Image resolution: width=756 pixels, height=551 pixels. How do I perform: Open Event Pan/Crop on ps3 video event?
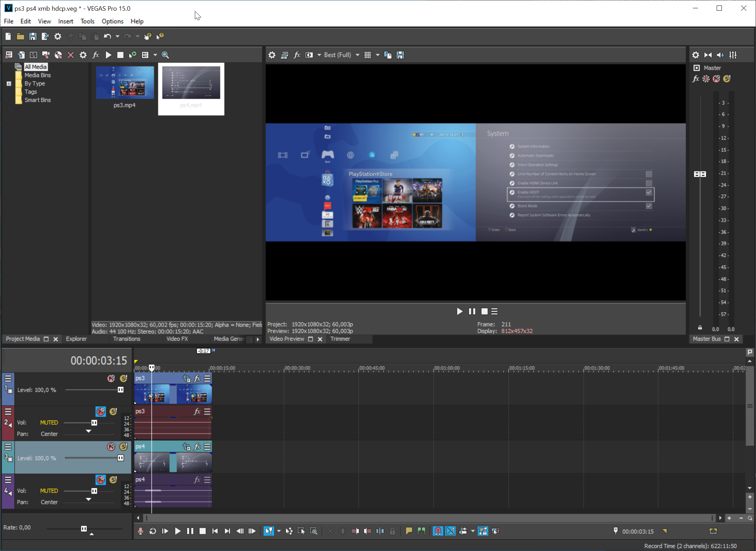tap(187, 378)
